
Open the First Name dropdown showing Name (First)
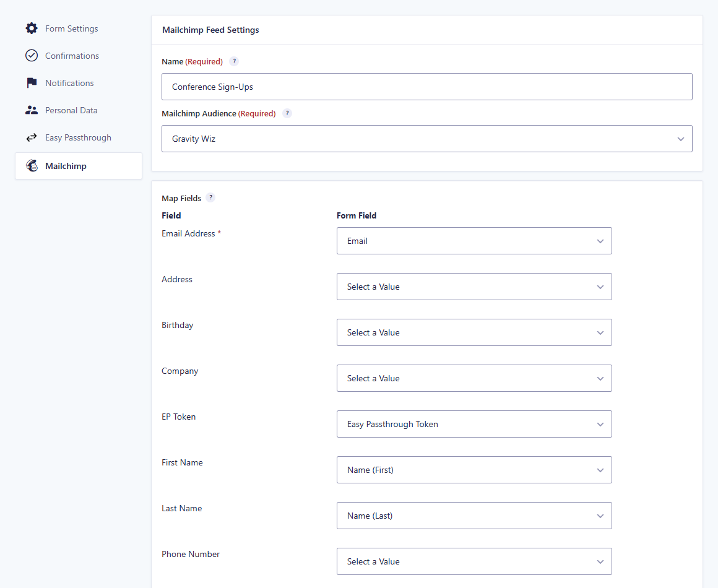click(x=474, y=470)
